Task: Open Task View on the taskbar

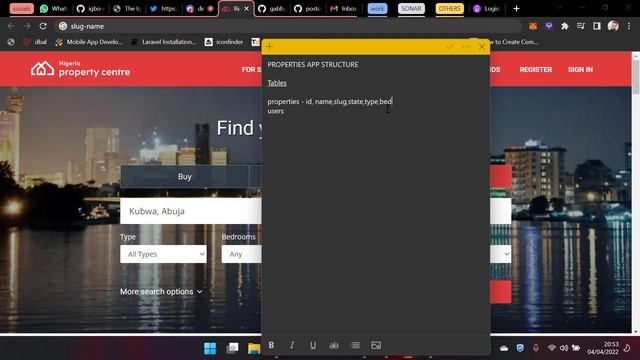Action: click(x=232, y=348)
